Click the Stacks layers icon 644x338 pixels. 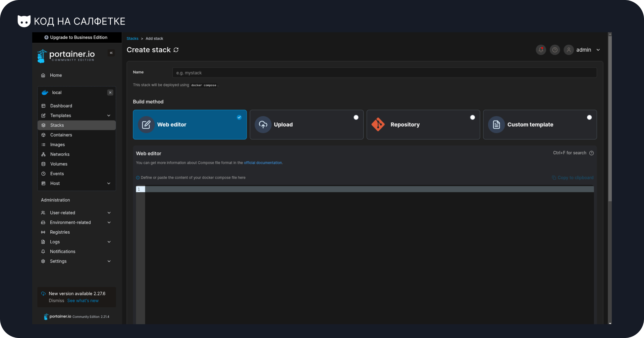click(x=43, y=125)
